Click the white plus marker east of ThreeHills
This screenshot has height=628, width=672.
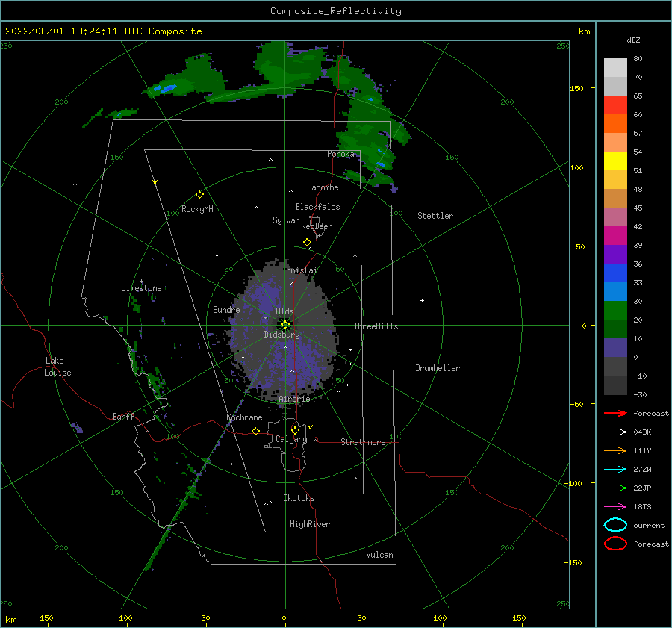point(422,300)
